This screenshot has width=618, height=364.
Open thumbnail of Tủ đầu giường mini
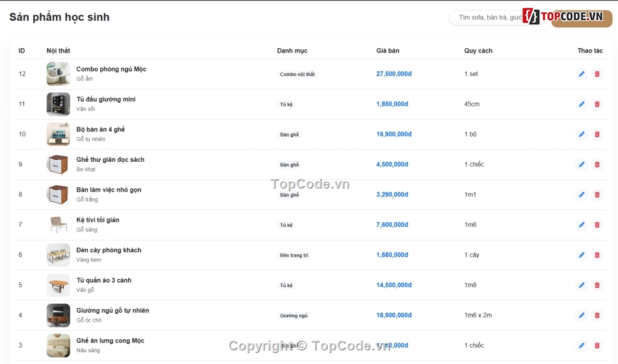point(59,104)
